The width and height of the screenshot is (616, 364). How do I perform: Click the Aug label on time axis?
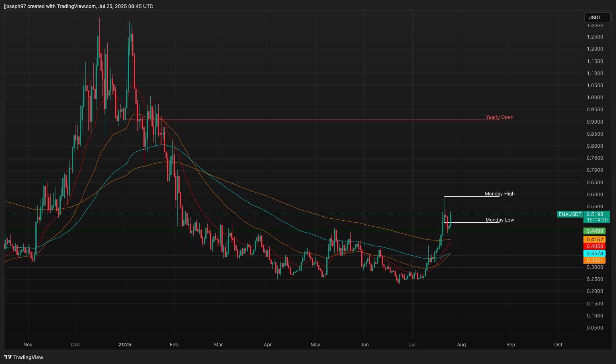461,345
